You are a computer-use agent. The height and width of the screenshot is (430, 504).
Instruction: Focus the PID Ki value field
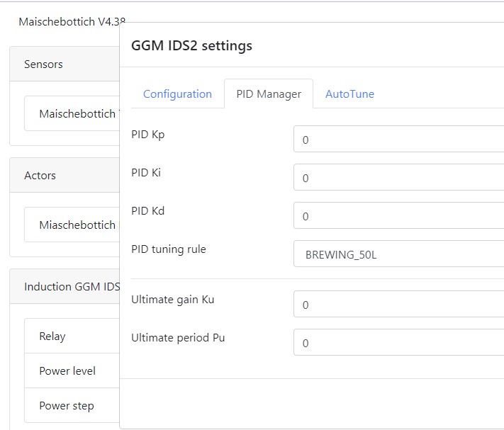coord(398,178)
